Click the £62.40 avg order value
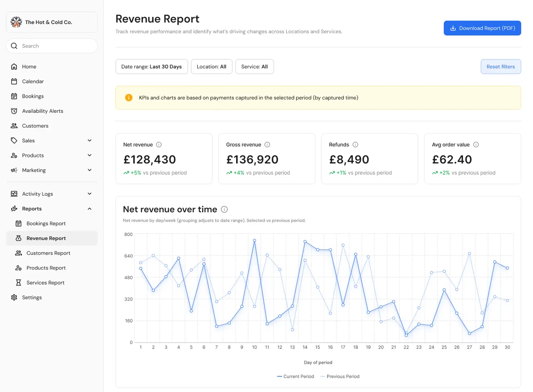The image size is (533, 392). click(x=452, y=159)
